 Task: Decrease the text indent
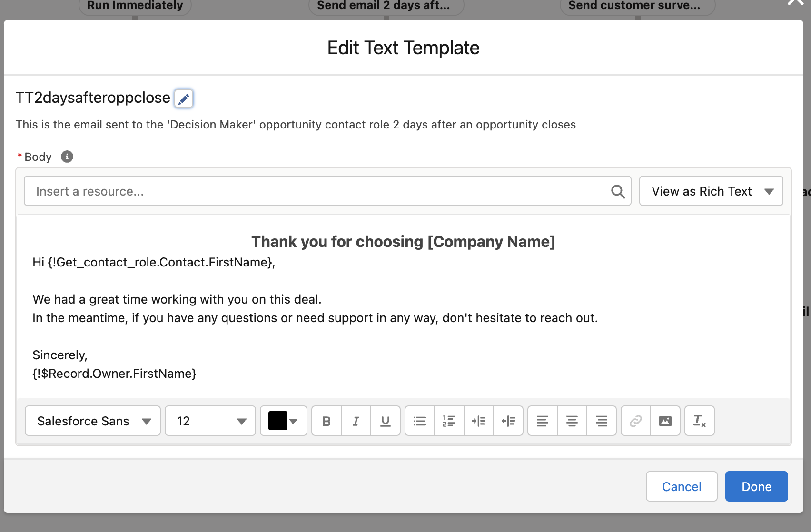coord(508,421)
